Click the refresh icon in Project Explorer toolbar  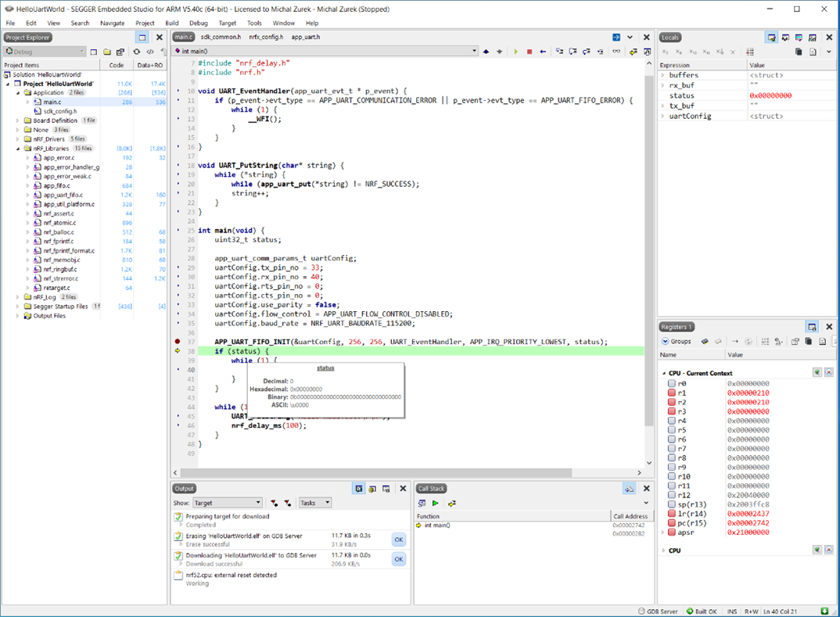pos(136,52)
